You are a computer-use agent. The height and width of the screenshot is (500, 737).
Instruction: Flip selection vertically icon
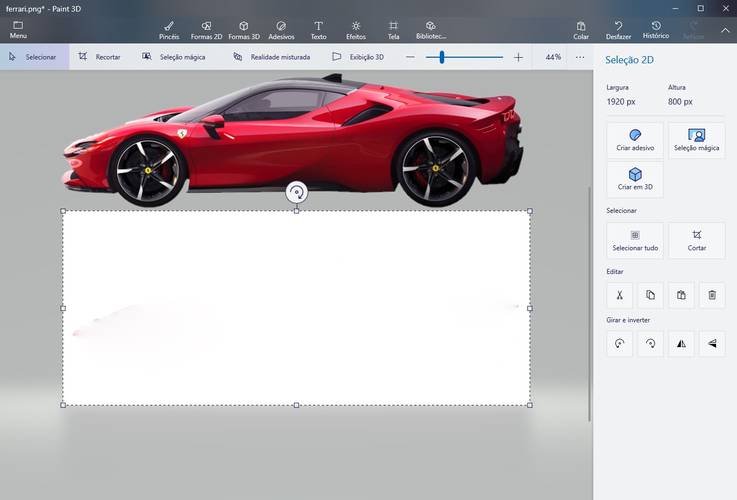[712, 344]
